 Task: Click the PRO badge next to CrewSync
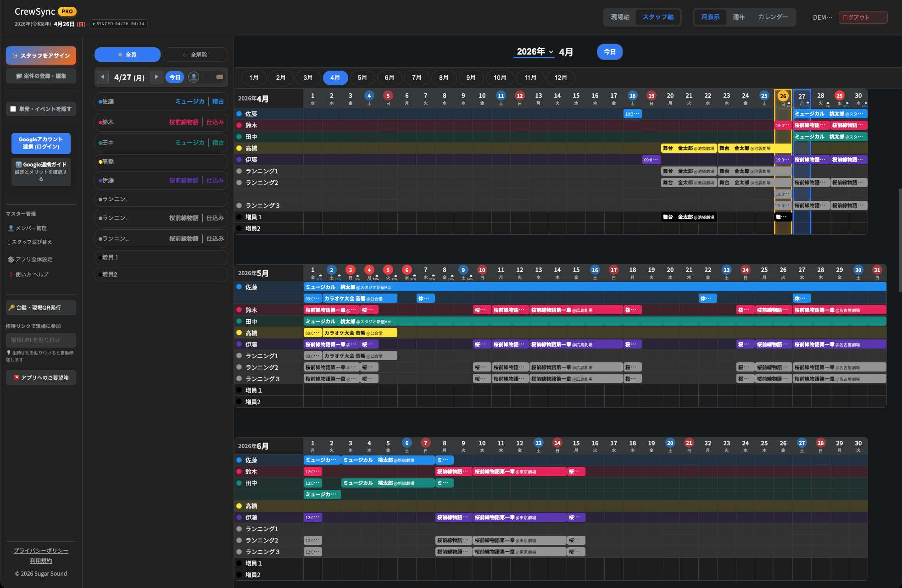pyautogui.click(x=67, y=11)
